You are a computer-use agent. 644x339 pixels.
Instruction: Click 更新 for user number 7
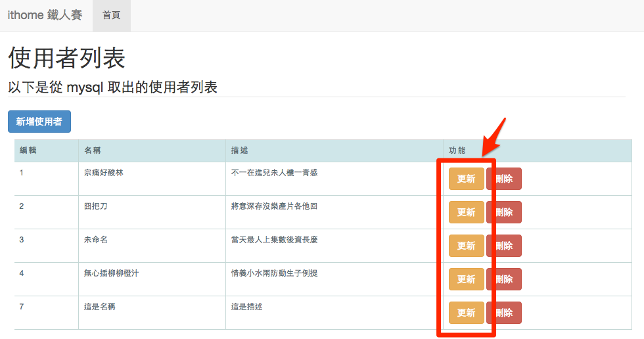[x=466, y=313]
